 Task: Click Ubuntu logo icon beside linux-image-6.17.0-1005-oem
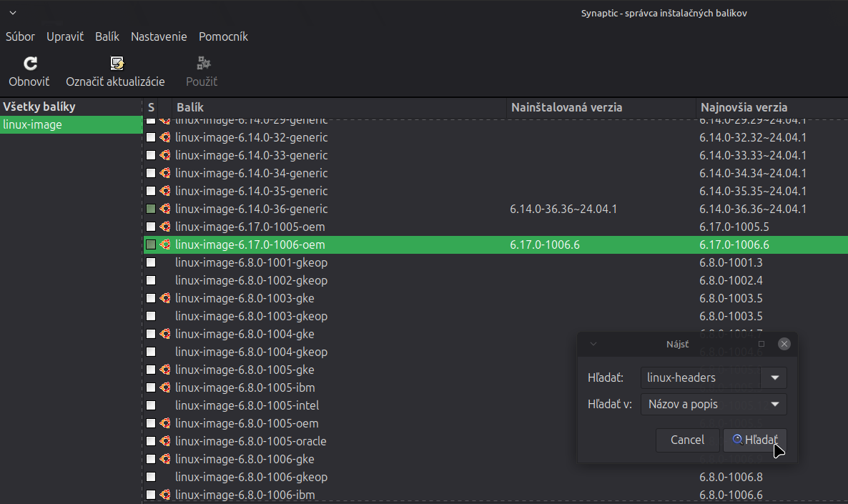[x=165, y=227]
